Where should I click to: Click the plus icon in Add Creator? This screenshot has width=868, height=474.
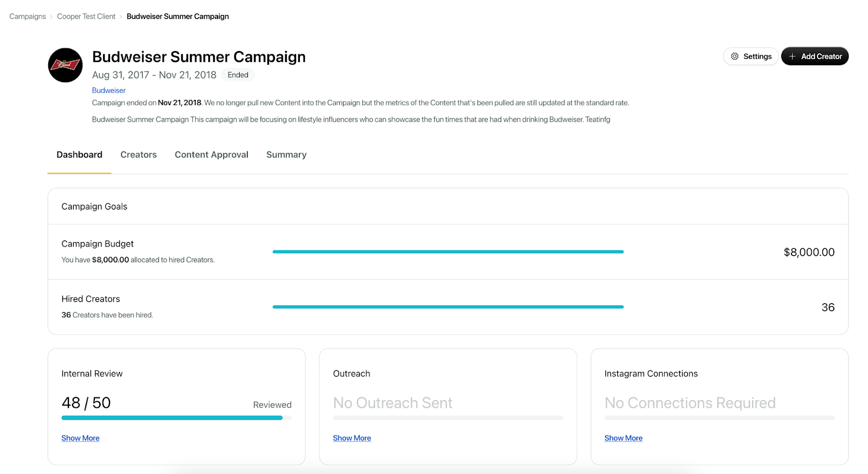(x=792, y=56)
